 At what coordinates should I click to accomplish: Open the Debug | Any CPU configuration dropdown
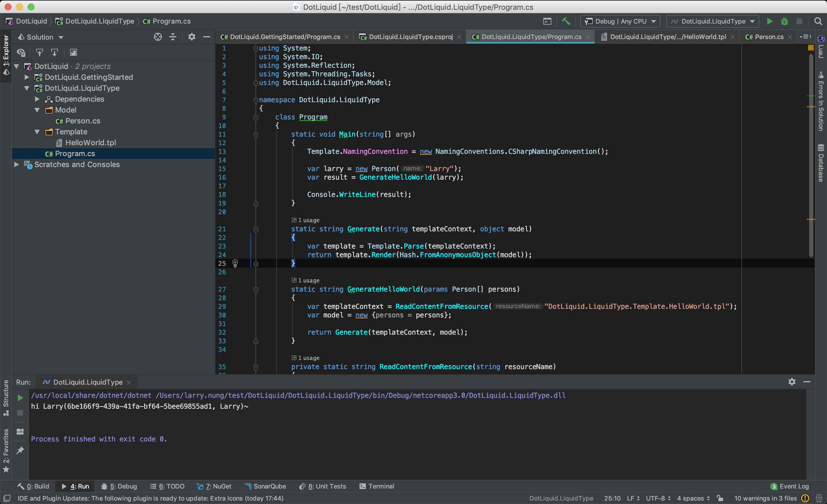(620, 21)
